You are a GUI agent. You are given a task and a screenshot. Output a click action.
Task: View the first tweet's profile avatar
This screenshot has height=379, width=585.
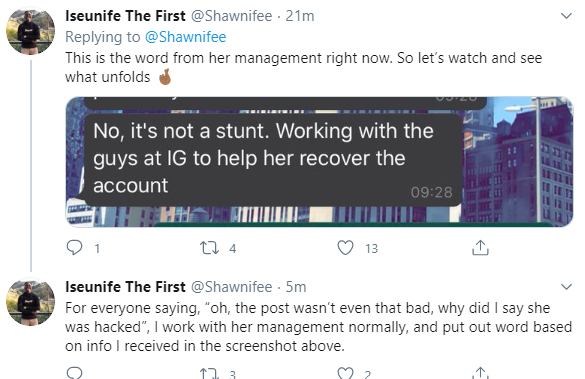[x=31, y=31]
